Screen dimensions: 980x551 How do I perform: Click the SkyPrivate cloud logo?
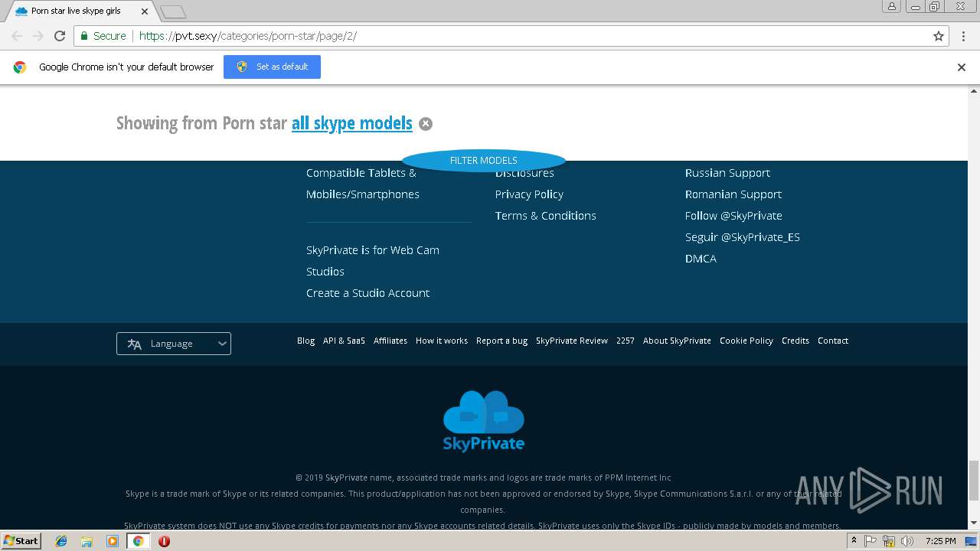click(484, 421)
